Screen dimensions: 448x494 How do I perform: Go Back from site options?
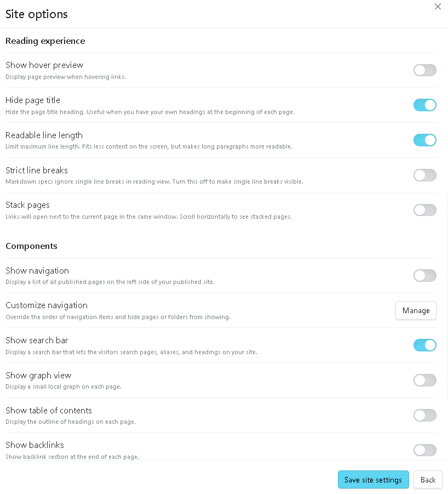428,480
